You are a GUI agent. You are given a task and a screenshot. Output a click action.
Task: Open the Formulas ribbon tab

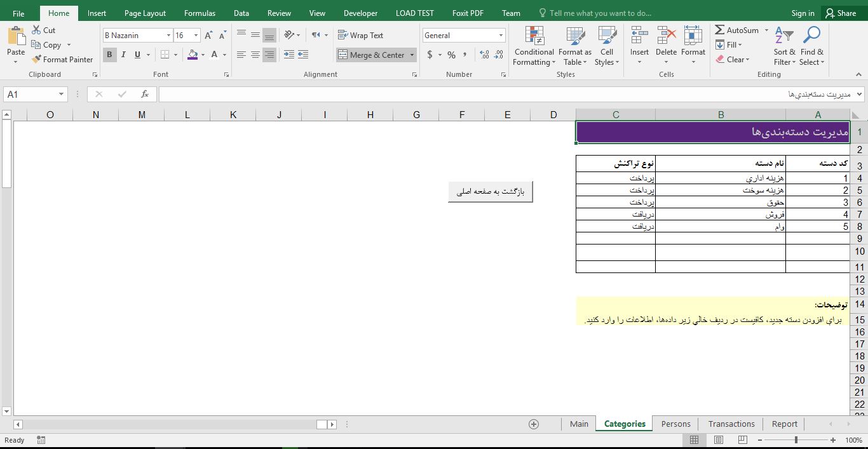point(200,13)
